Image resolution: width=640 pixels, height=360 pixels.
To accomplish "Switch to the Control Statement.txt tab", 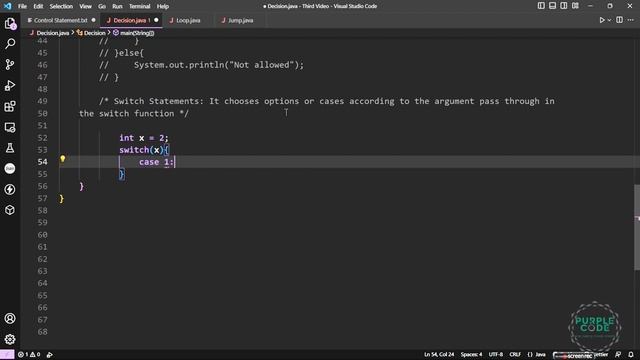I will (x=60, y=20).
